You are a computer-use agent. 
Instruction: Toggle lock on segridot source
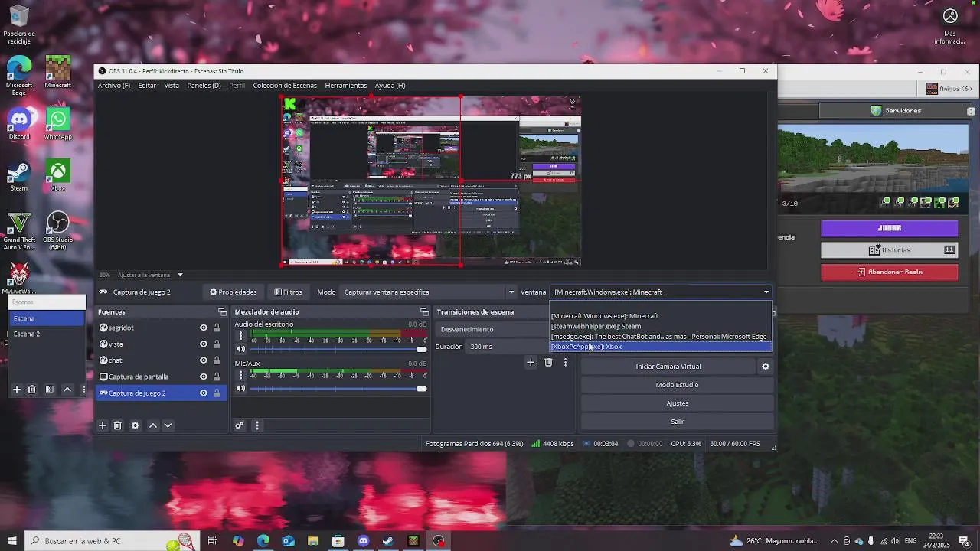[x=217, y=328]
